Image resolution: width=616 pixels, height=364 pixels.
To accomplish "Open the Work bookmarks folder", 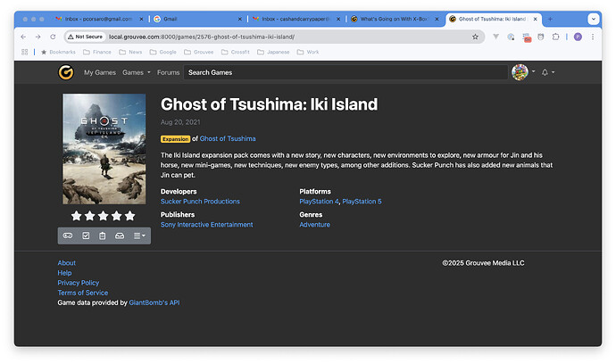I will point(308,52).
